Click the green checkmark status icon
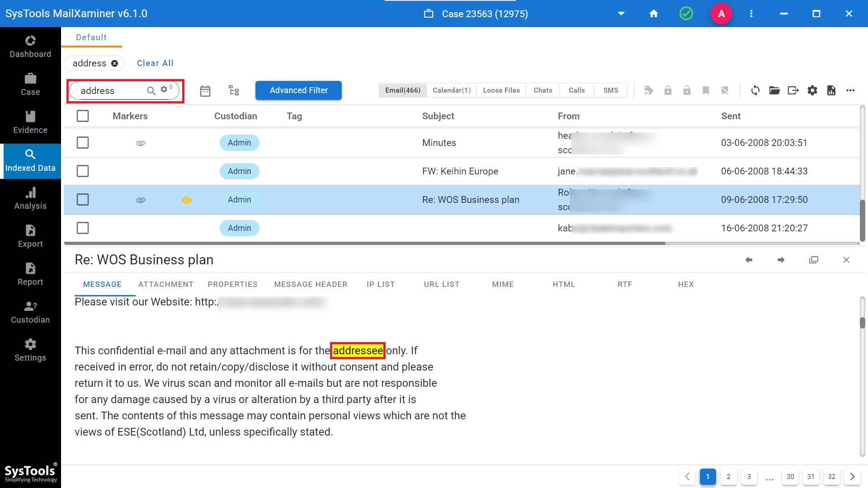This screenshot has width=868, height=488. (x=686, y=14)
